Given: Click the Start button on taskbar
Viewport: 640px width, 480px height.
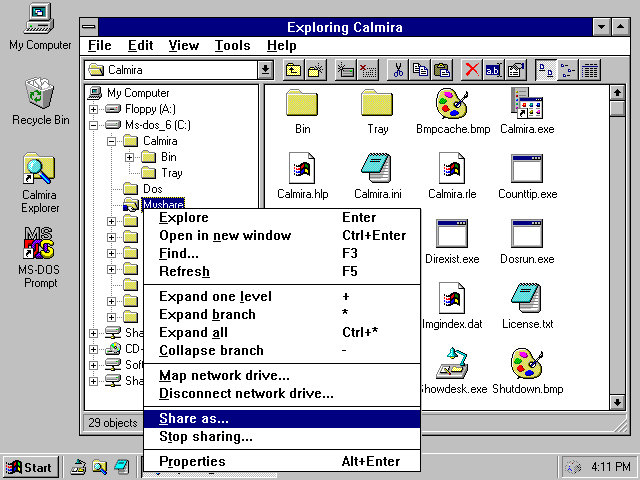Looking at the screenshot, I should (x=31, y=467).
